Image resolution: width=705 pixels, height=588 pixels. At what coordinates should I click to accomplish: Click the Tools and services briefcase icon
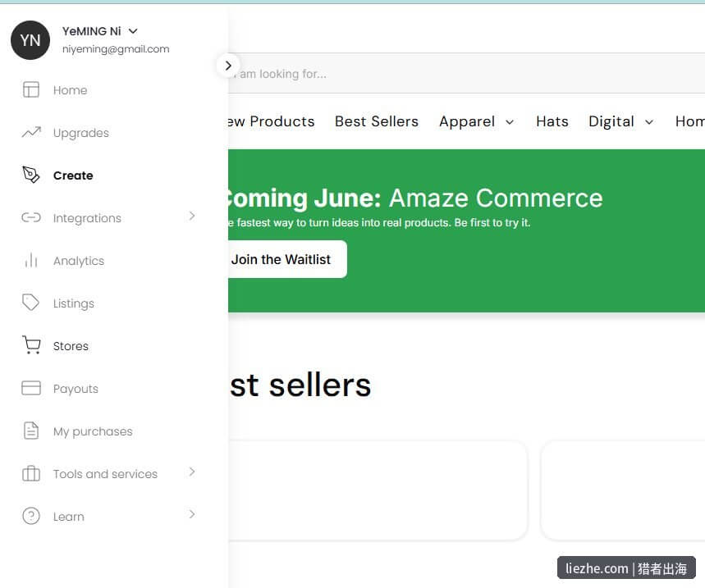point(31,473)
